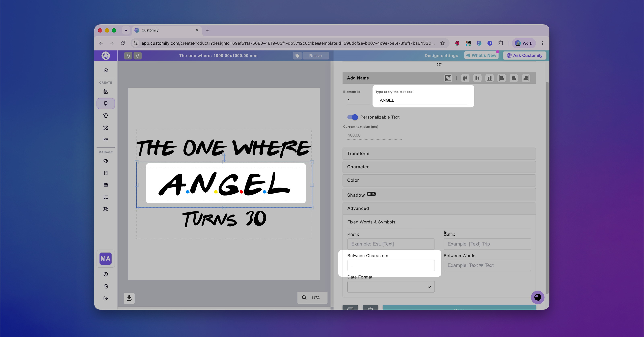The width and height of the screenshot is (644, 337).
Task: Click the Customily logo in top-left
Action: [106, 56]
